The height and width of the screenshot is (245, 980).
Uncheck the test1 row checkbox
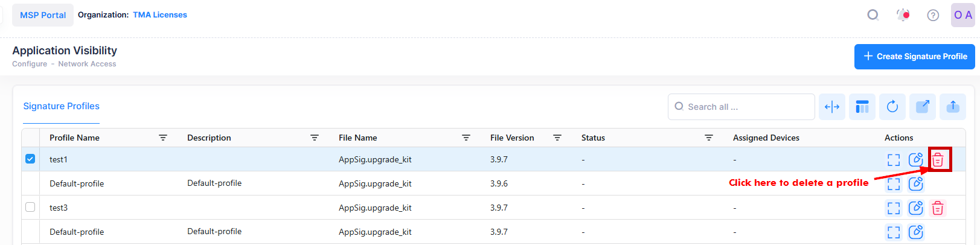coord(30,159)
